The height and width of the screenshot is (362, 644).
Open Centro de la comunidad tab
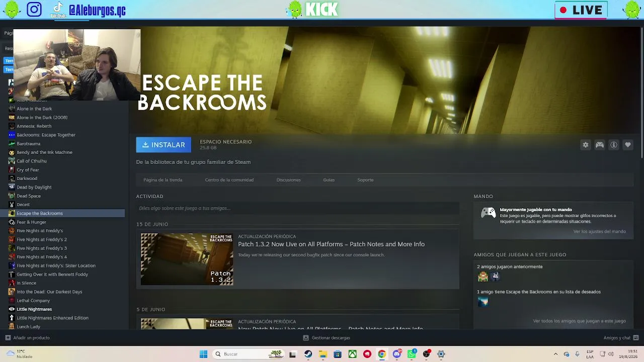229,180
